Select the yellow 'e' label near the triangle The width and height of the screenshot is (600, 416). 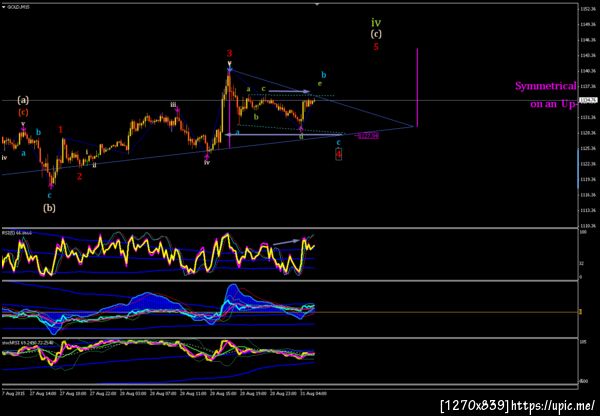pos(320,83)
